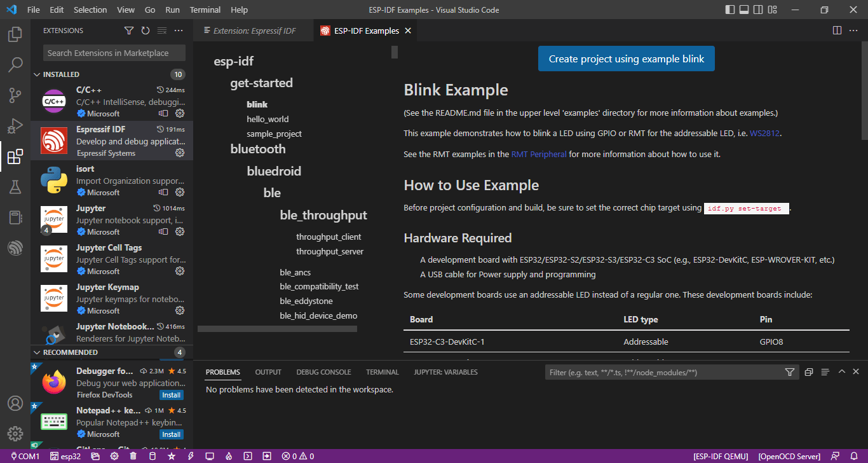
Task: Toggle panel visibility from the title bar layout icon
Action: coord(744,10)
